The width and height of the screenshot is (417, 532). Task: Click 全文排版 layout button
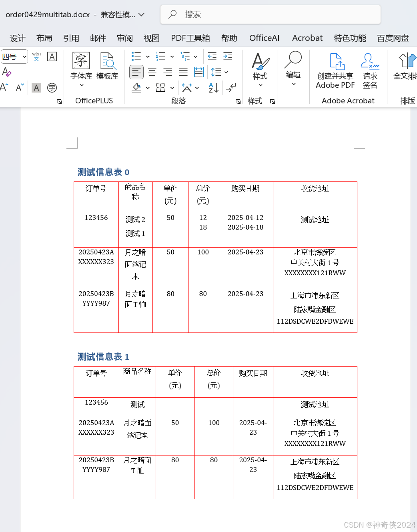point(405,66)
